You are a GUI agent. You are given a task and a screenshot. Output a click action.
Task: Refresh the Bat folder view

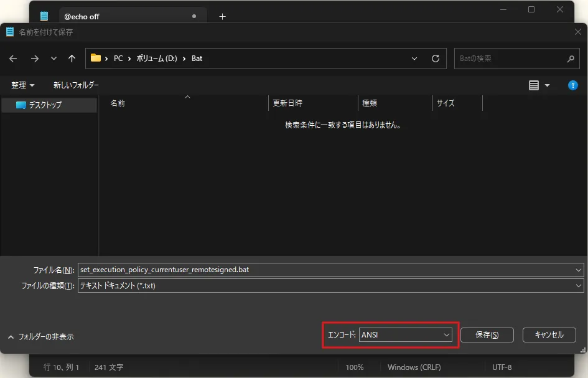[436, 59]
